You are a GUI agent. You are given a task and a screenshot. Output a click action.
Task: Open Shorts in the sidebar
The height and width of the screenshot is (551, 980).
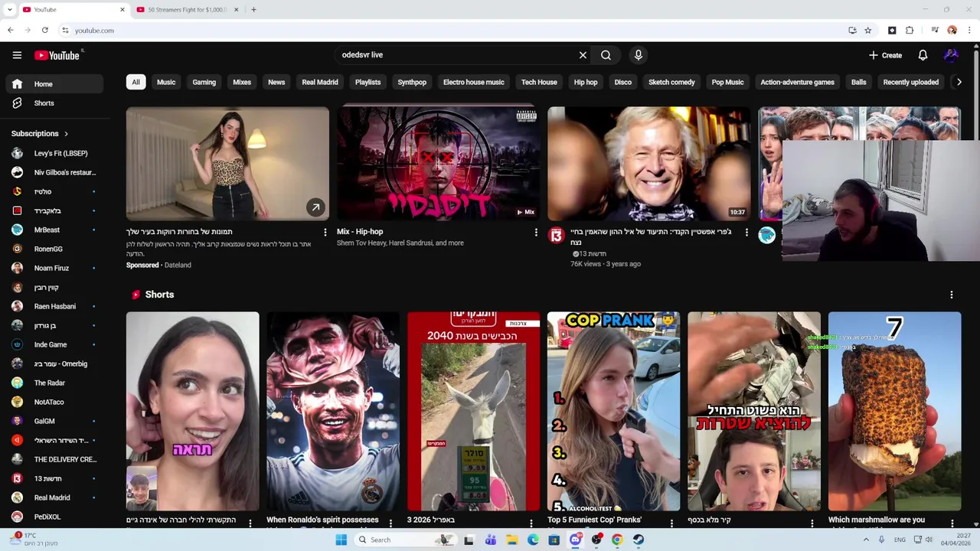point(54,103)
